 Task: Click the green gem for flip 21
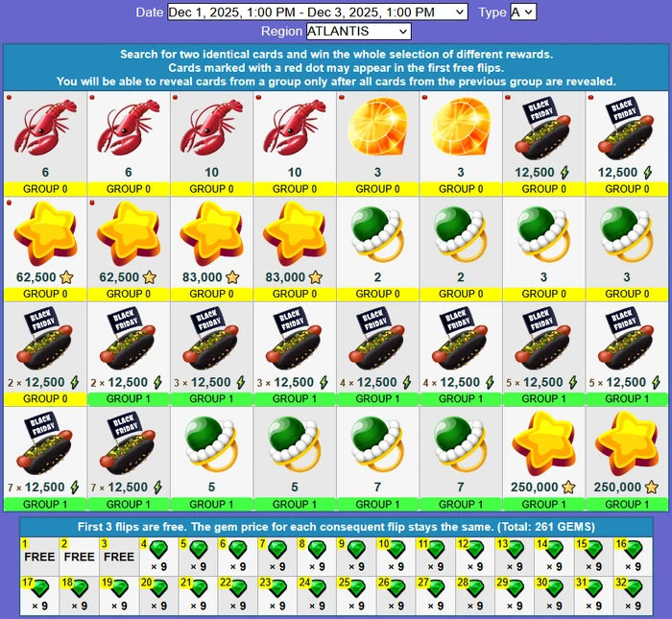(x=199, y=588)
